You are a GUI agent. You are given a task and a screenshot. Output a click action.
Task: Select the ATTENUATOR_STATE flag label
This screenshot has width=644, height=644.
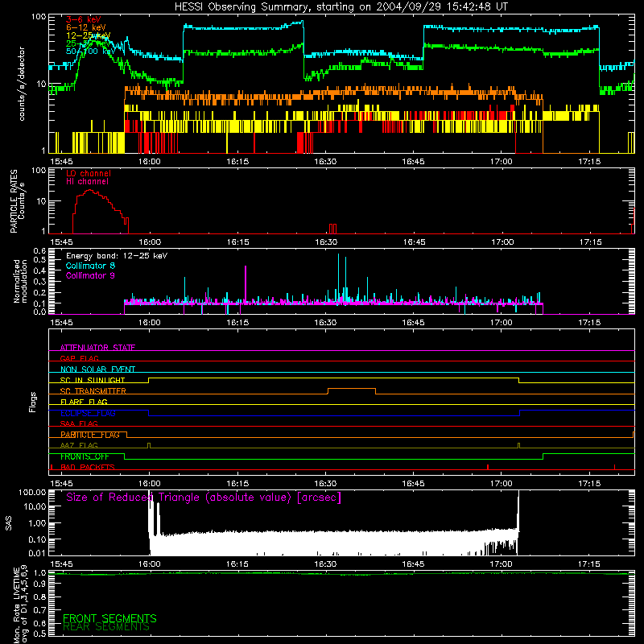point(97,348)
